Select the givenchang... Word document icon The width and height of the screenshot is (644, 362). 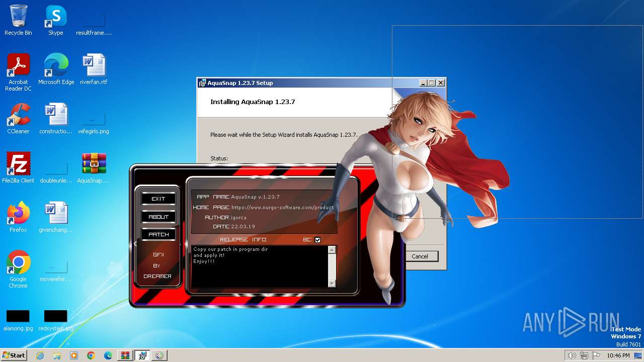tap(56, 217)
